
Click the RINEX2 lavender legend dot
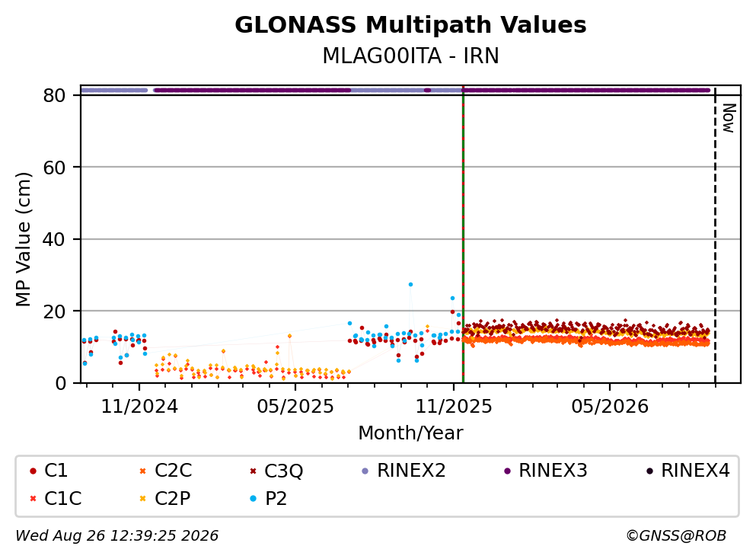pyautogui.click(x=365, y=471)
